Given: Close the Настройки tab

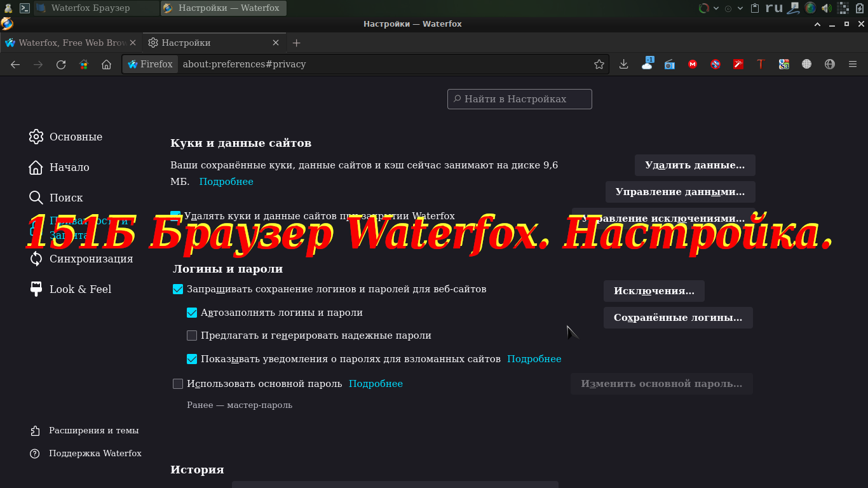Looking at the screenshot, I should pos(276,43).
